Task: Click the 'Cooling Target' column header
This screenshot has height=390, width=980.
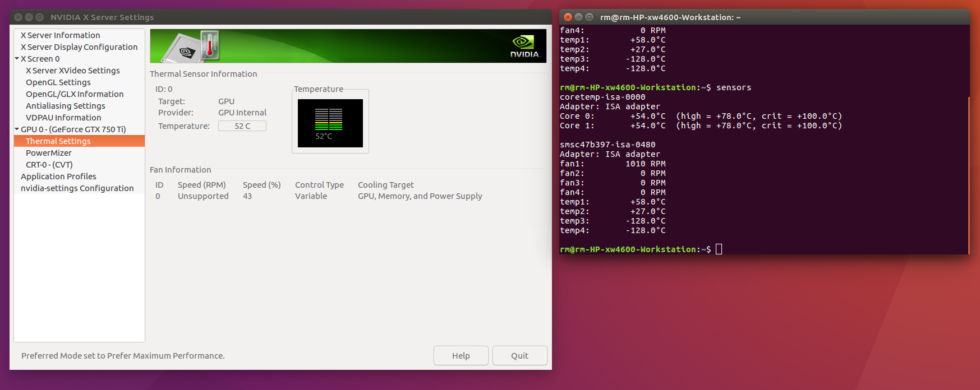Action: pyautogui.click(x=386, y=185)
